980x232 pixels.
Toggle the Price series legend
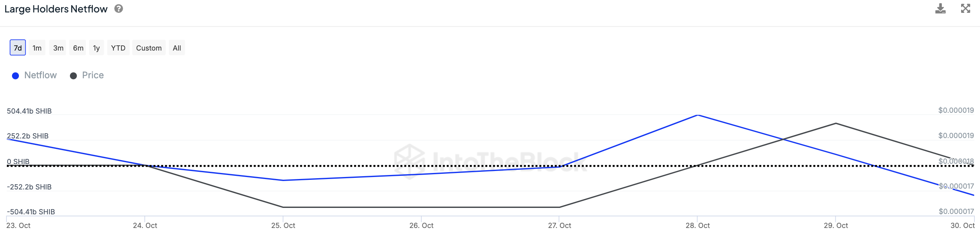pyautogui.click(x=92, y=75)
